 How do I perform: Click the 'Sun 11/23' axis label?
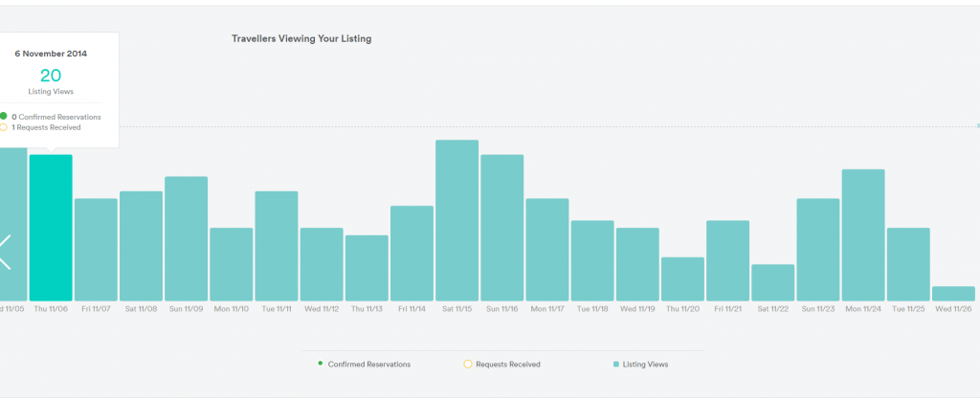pos(818,309)
